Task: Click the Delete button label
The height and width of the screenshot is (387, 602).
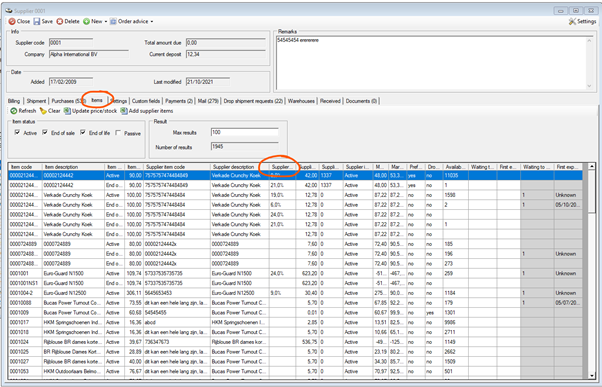Action: click(72, 22)
